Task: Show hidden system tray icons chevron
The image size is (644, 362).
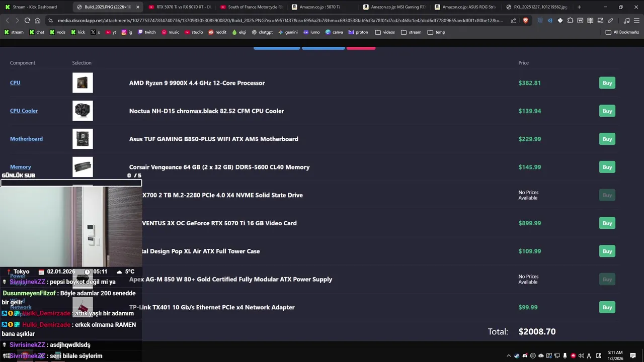Action: (x=509, y=356)
